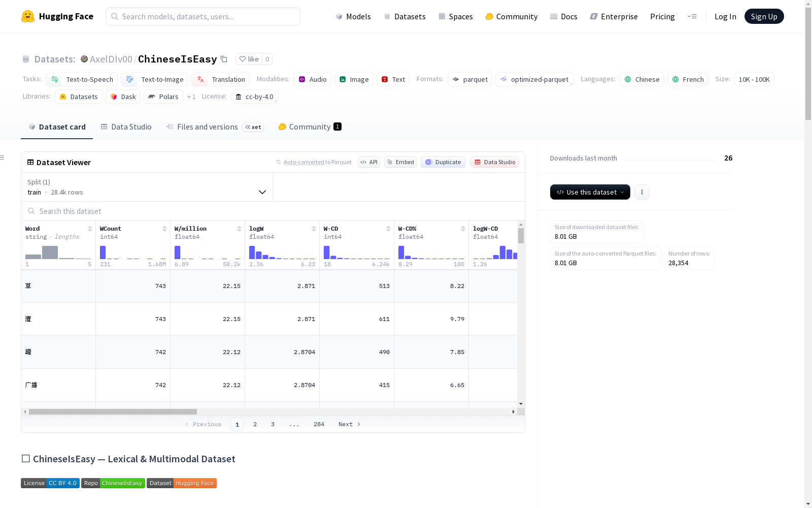Like the ChineseIsEasy dataset
The image size is (812, 508).
point(249,59)
